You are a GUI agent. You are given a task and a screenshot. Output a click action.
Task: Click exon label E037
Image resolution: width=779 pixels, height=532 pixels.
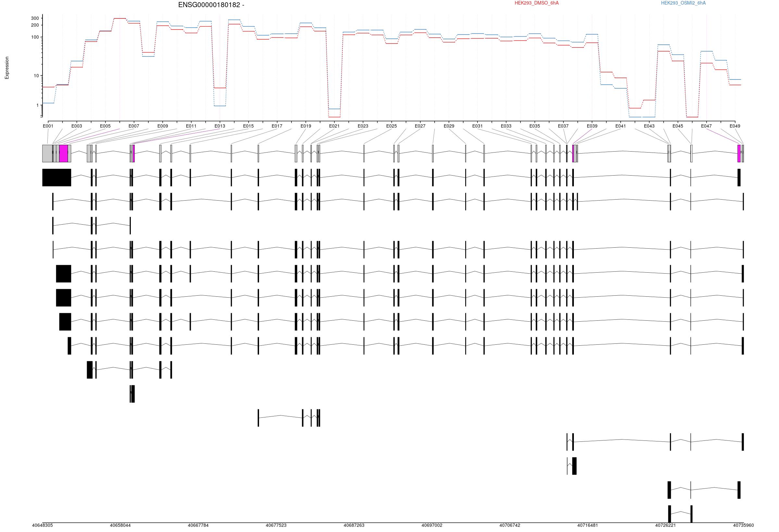click(x=563, y=126)
